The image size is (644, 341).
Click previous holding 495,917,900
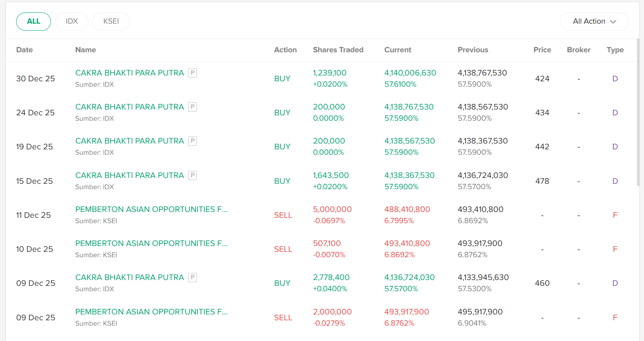point(480,312)
